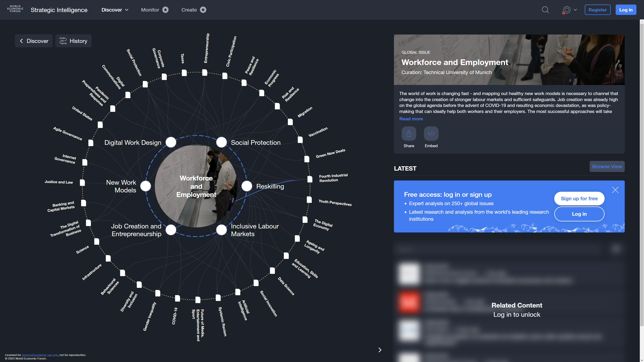Click the Social Innovation topic label
Screen dimensions: 644x362
point(269,304)
